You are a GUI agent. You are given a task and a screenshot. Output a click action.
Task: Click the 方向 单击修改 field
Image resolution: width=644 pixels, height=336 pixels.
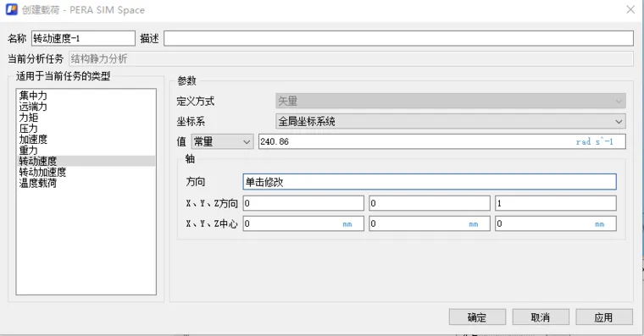coord(430,182)
